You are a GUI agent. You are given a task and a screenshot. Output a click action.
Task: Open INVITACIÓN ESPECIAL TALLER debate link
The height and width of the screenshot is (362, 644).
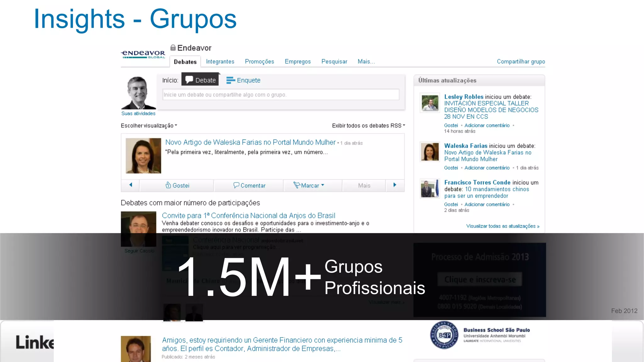point(491,110)
